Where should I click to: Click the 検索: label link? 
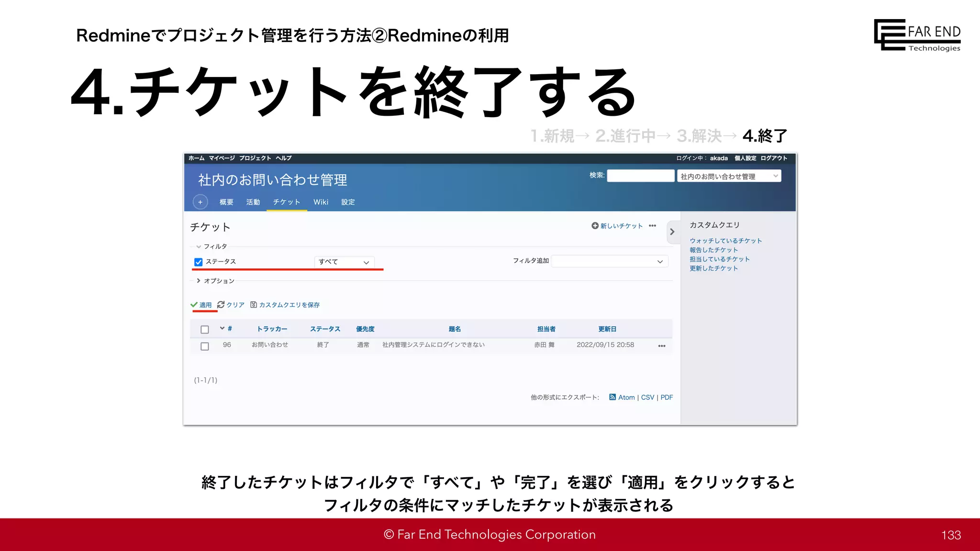click(x=597, y=175)
